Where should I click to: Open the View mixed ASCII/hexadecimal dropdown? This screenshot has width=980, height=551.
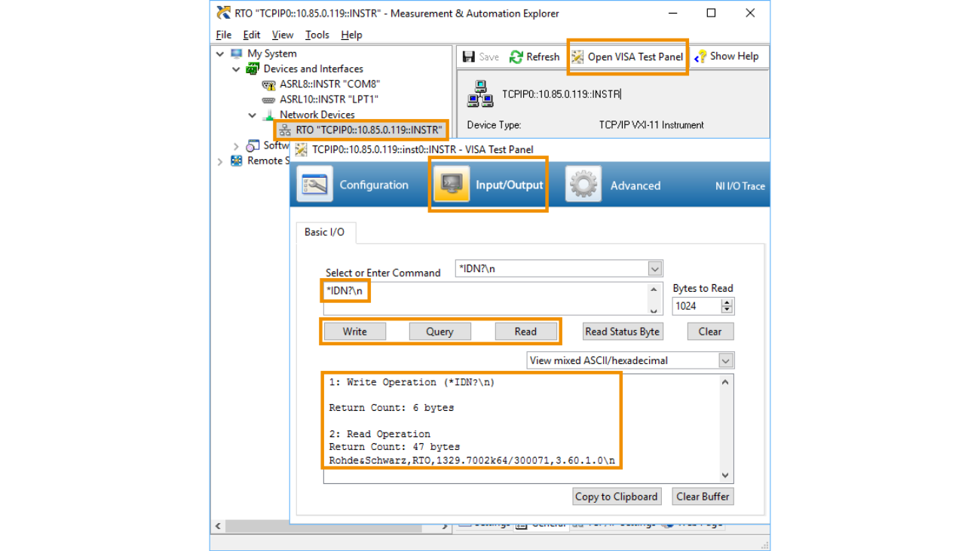tap(725, 360)
